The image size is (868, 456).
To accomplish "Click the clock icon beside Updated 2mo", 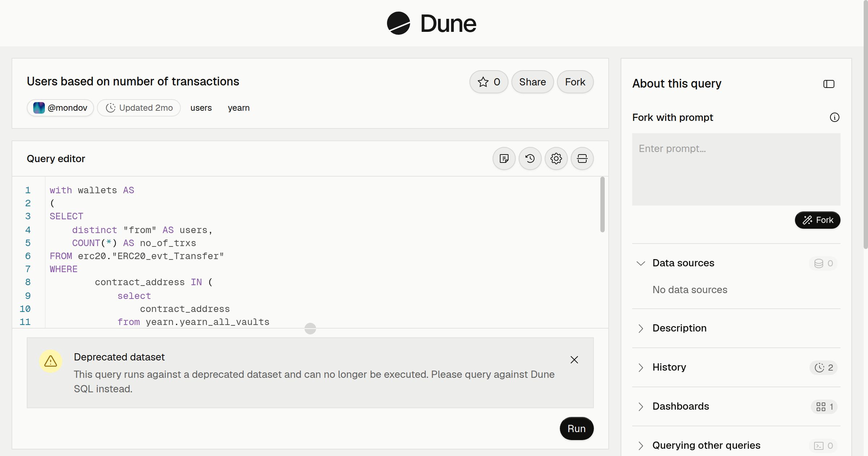I will point(111,108).
